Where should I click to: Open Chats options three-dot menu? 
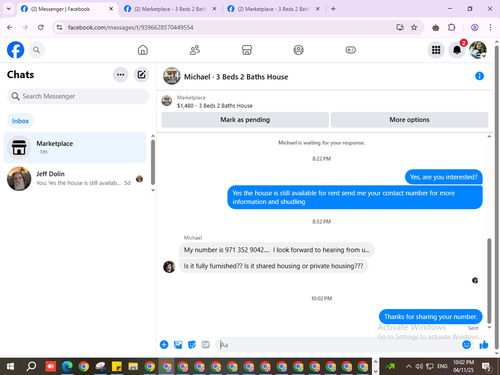(x=121, y=75)
